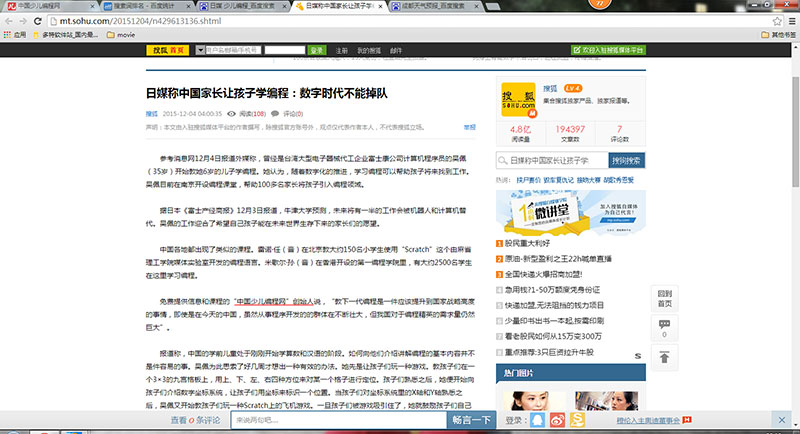Open the 邮件 mail header link
800x434 pixels.
point(396,50)
